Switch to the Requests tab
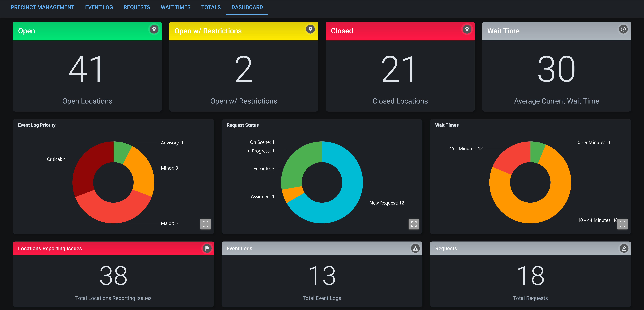 click(x=137, y=7)
